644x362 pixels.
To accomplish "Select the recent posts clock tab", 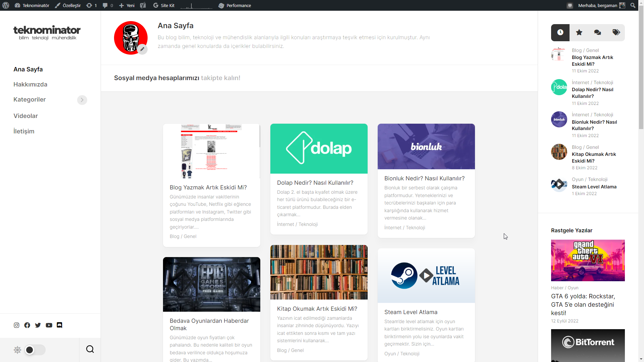I will (560, 33).
